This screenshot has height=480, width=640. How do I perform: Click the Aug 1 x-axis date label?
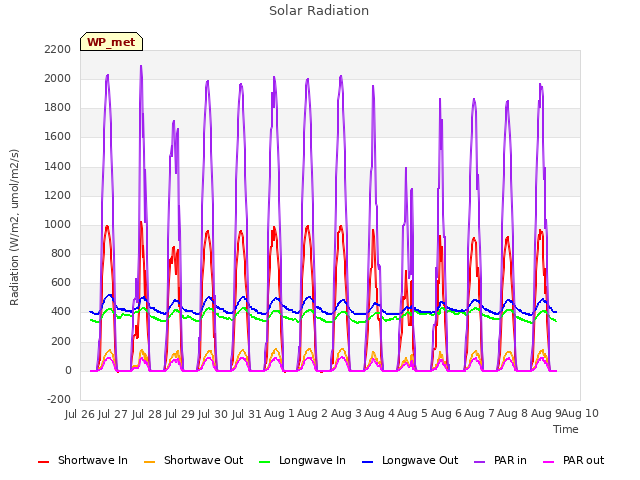(279, 414)
